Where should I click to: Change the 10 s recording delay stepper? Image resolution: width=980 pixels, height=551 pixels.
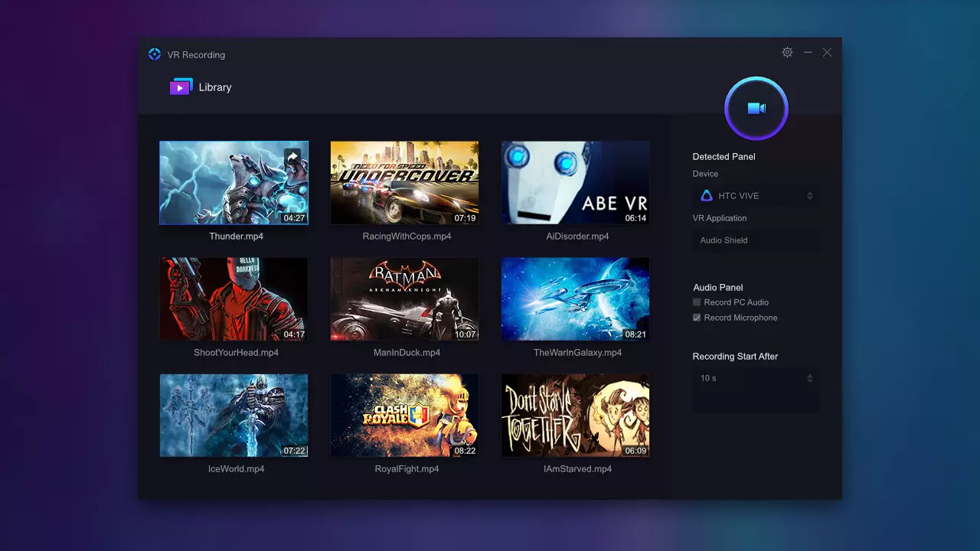pos(809,378)
